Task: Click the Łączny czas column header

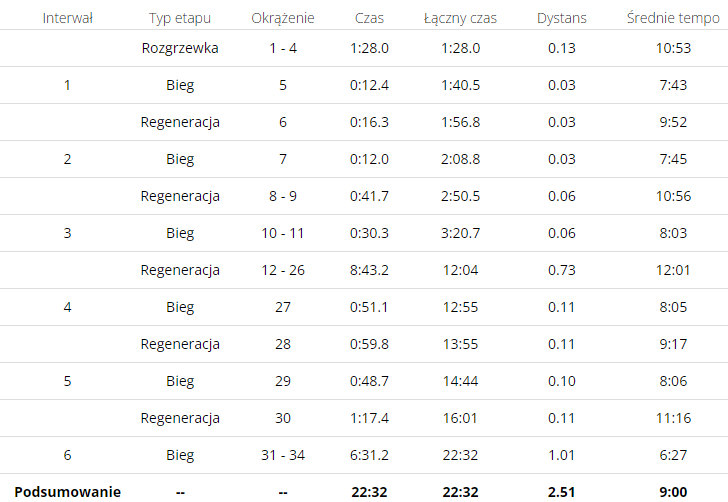Action: pyautogui.click(x=460, y=18)
